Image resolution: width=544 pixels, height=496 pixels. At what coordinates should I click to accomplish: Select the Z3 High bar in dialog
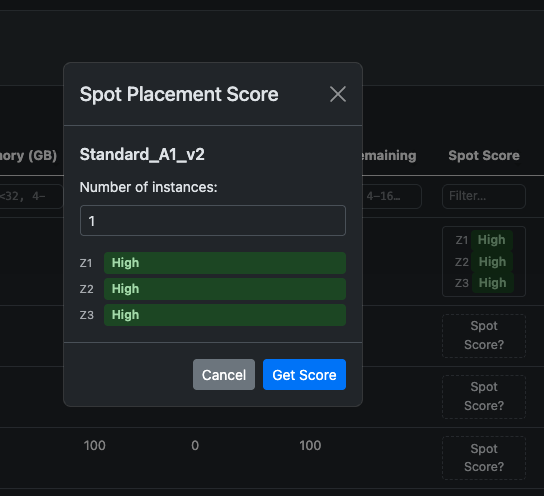(x=225, y=315)
